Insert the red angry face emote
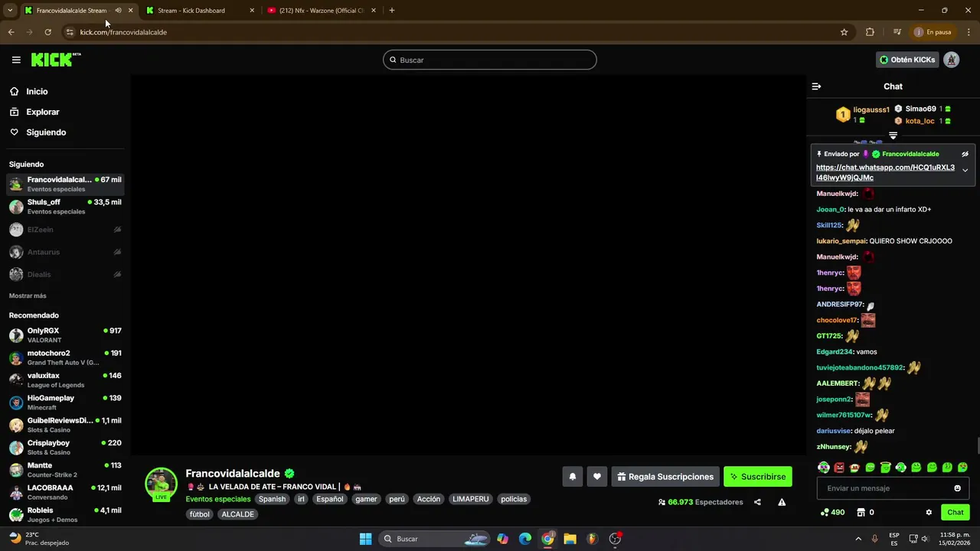980x551 pixels. pos(839,468)
